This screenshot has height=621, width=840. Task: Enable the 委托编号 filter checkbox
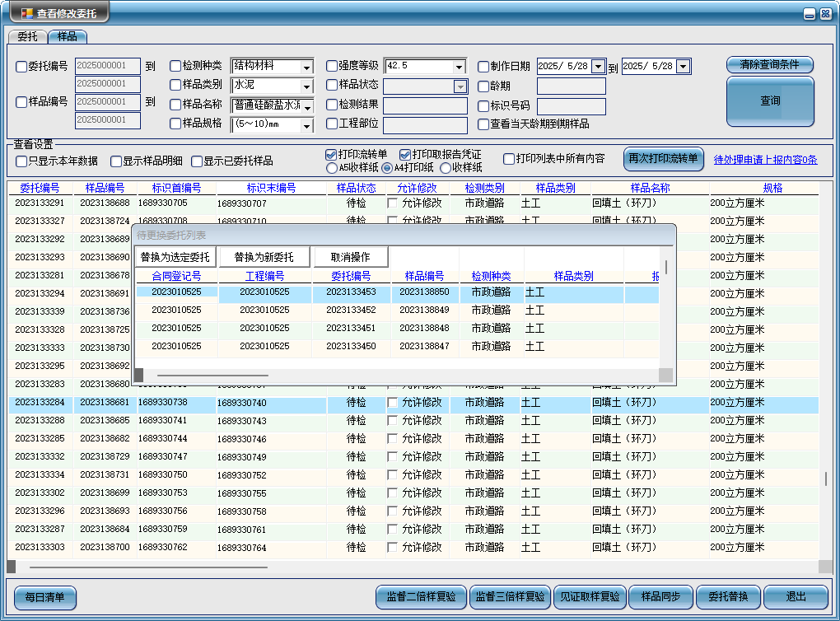21,67
